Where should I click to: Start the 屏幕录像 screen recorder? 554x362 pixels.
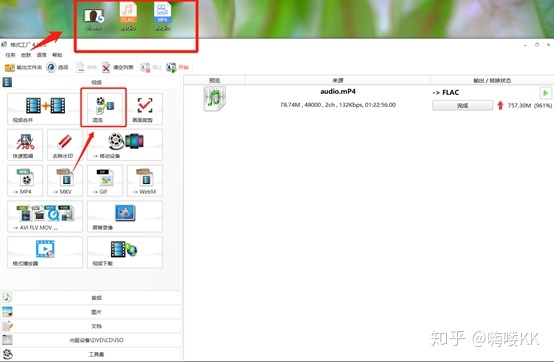[x=125, y=216]
